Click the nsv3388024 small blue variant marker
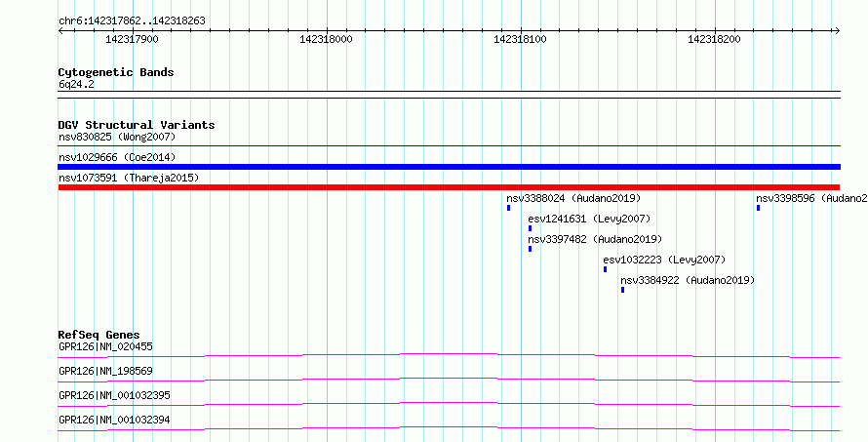Viewport: 868px width, 442px height. click(508, 208)
